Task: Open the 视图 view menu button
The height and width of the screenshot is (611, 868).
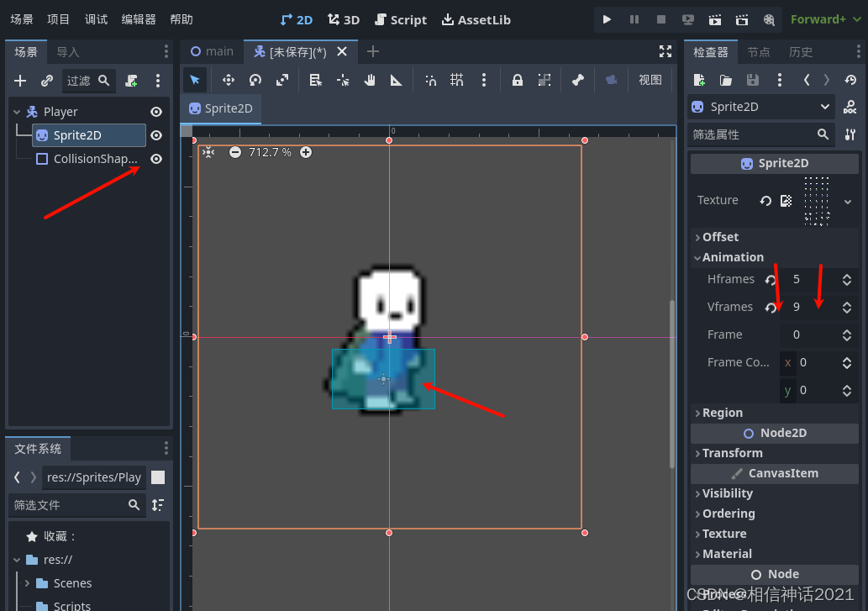Action: [650, 80]
